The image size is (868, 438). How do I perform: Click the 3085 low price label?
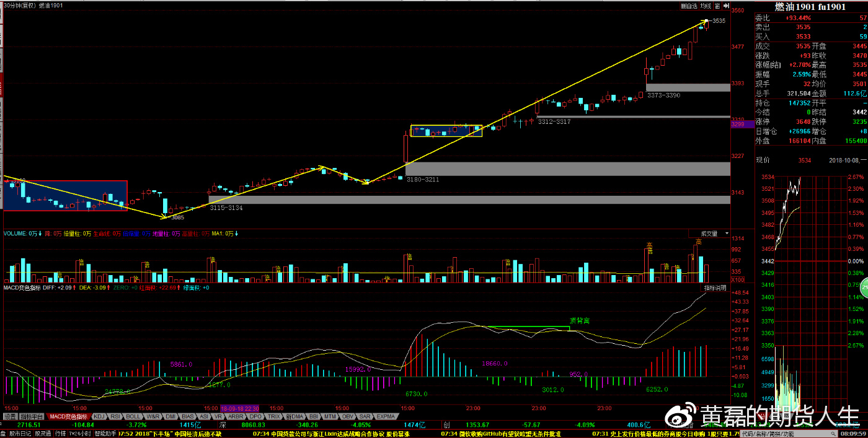coord(177,217)
